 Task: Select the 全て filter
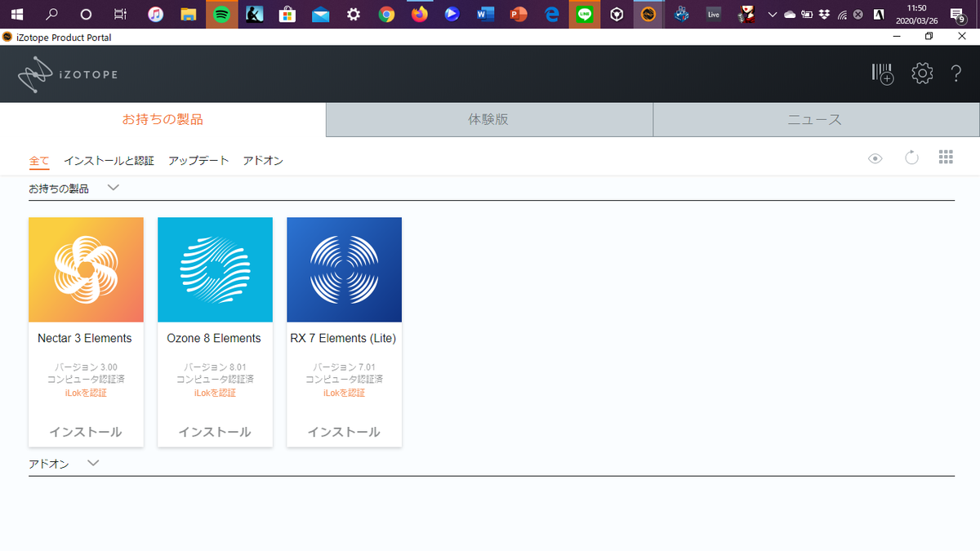pyautogui.click(x=39, y=161)
